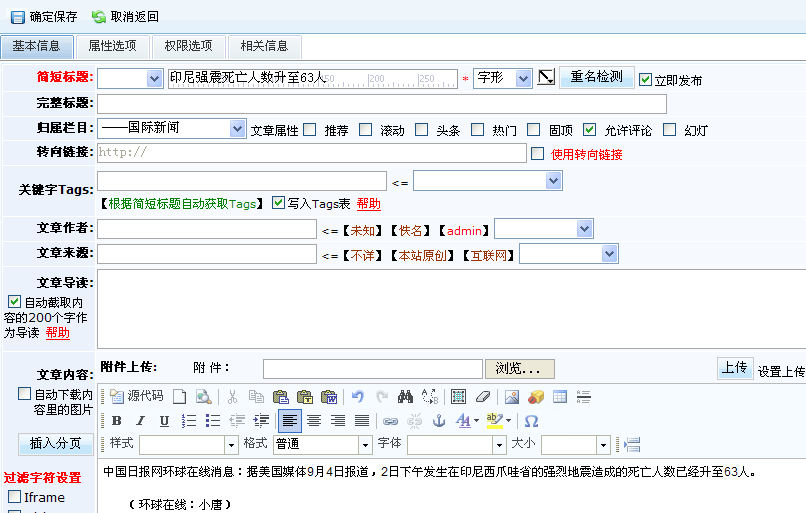Click the numbered list icon

tap(189, 421)
